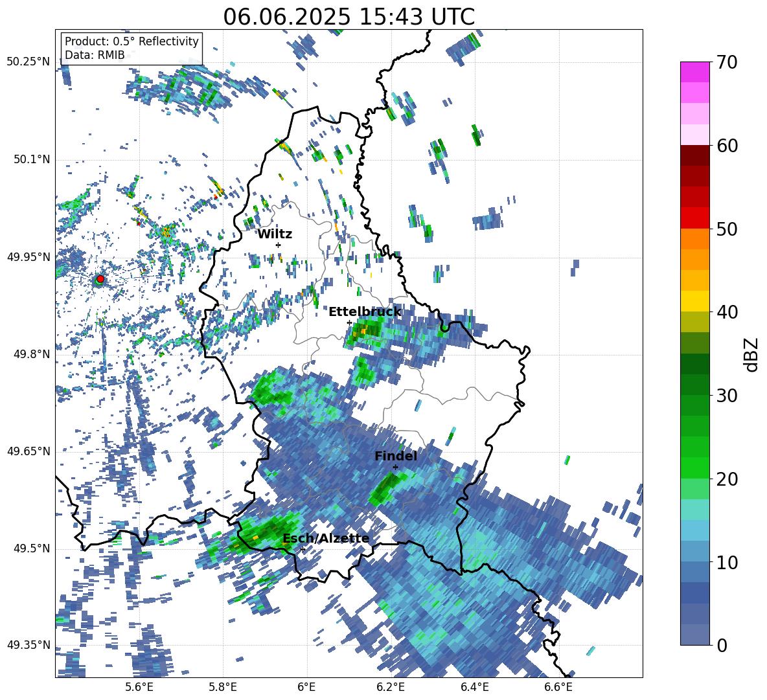This screenshot has width=767, height=700.
Task: Click the colorbar 40 tick label
Action: [x=727, y=312]
